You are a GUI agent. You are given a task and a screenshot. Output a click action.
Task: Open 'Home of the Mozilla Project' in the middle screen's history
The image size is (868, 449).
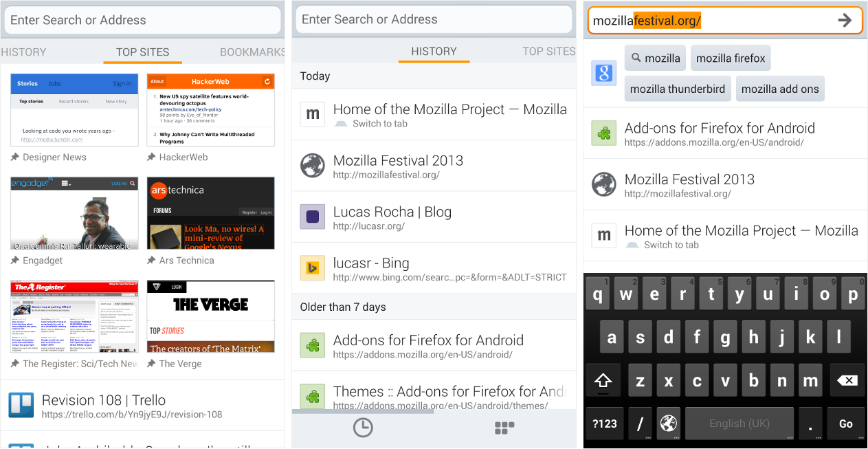[434, 114]
